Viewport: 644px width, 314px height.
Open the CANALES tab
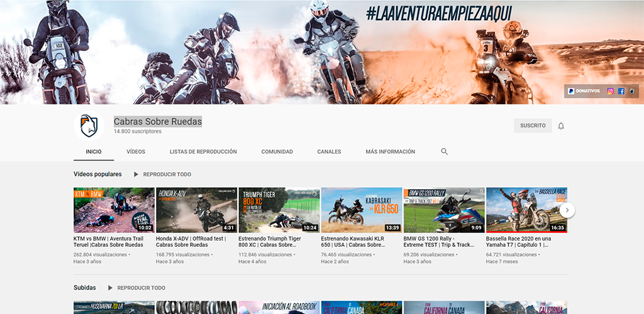pyautogui.click(x=329, y=152)
